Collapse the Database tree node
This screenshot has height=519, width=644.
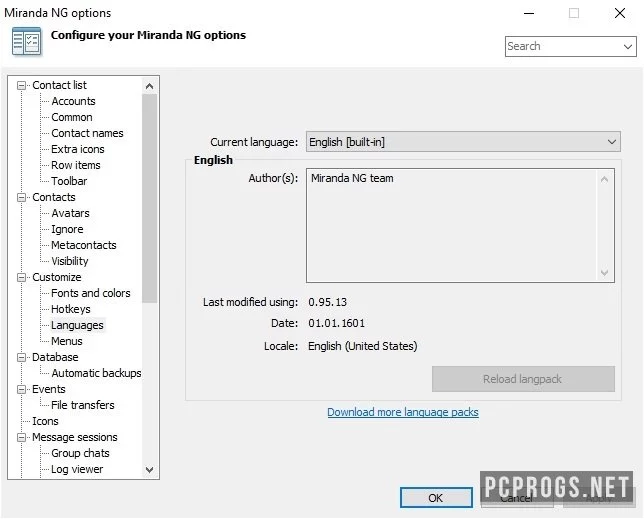pos(21,357)
